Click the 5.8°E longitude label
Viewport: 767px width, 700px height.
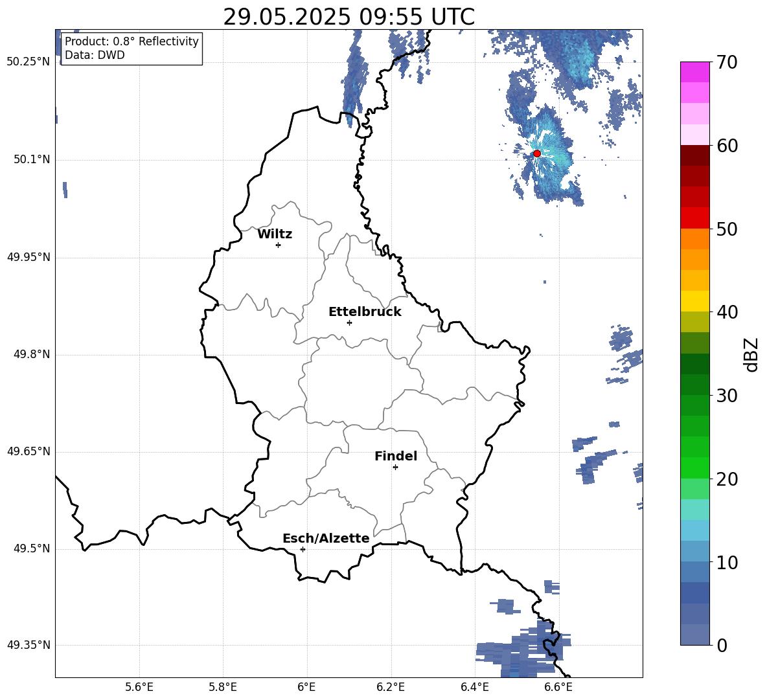pyautogui.click(x=223, y=687)
